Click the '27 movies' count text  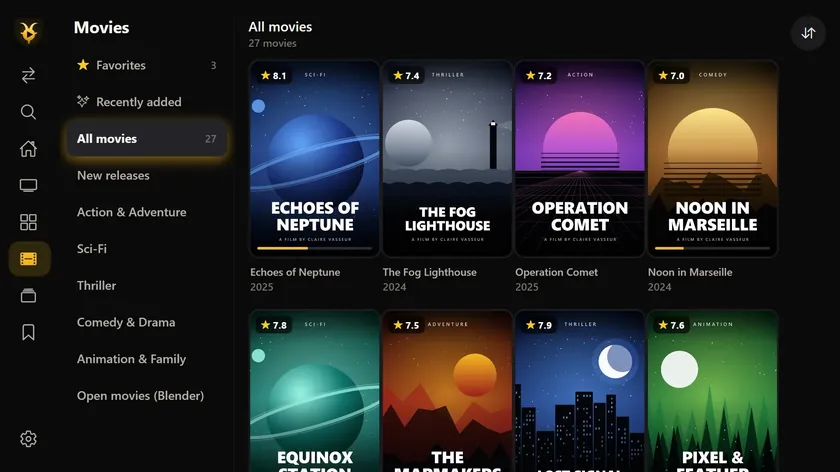tap(272, 43)
